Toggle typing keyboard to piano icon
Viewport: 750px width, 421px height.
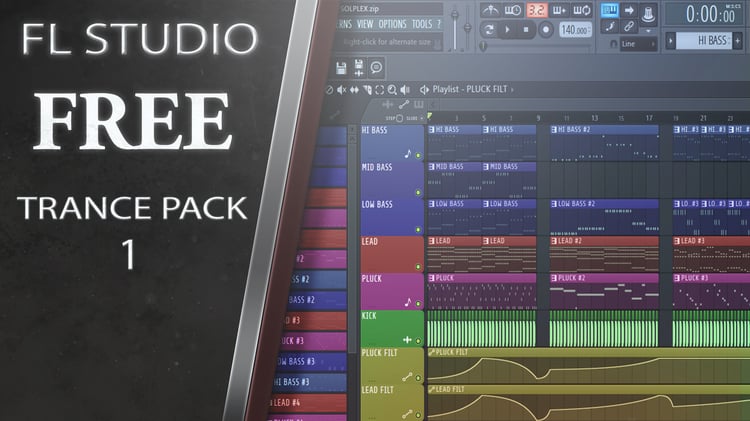pyautogui.click(x=609, y=10)
